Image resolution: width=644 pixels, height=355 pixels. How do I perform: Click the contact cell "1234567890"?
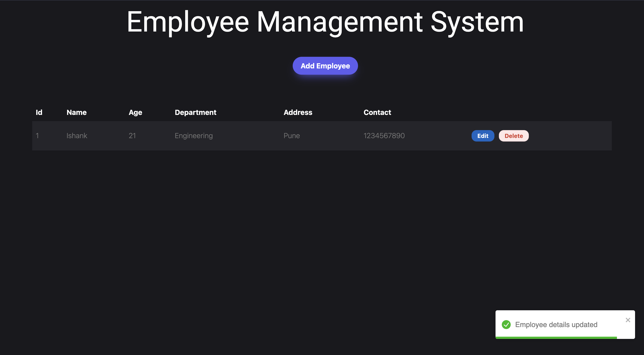coord(384,136)
